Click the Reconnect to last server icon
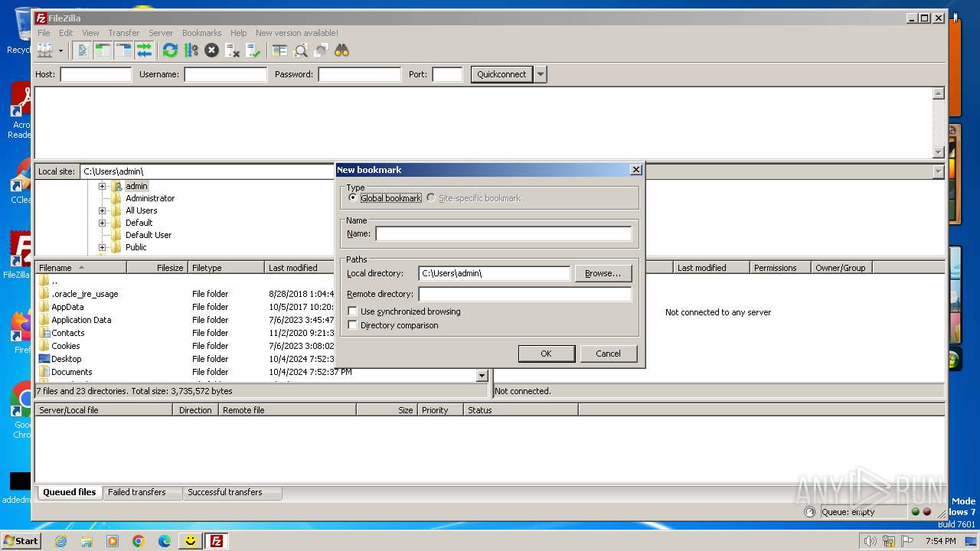 (253, 51)
